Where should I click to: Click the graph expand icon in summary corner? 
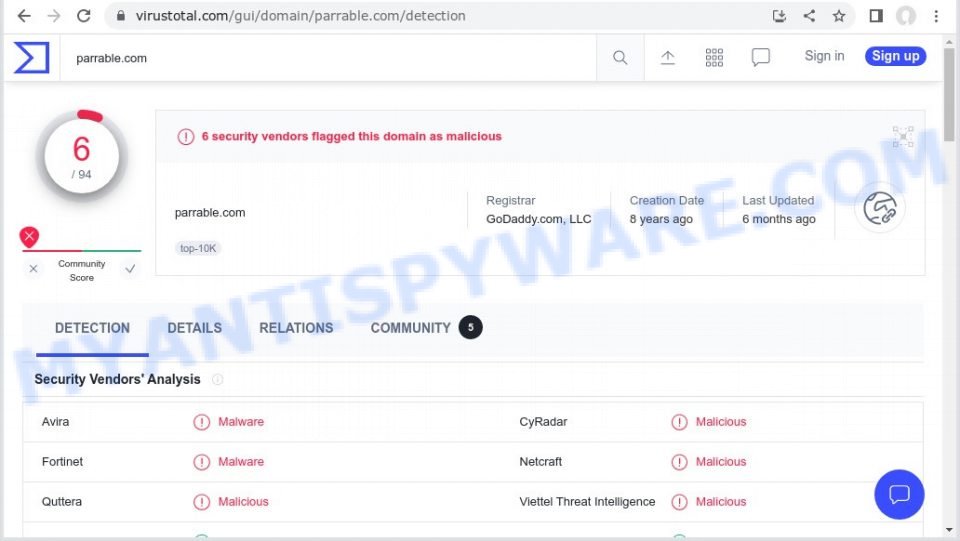pos(902,136)
